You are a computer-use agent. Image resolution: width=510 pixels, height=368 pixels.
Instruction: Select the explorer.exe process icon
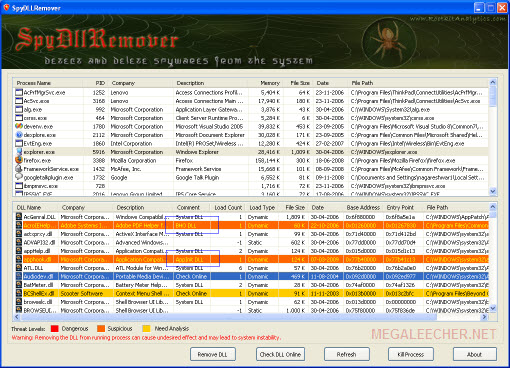(19, 152)
